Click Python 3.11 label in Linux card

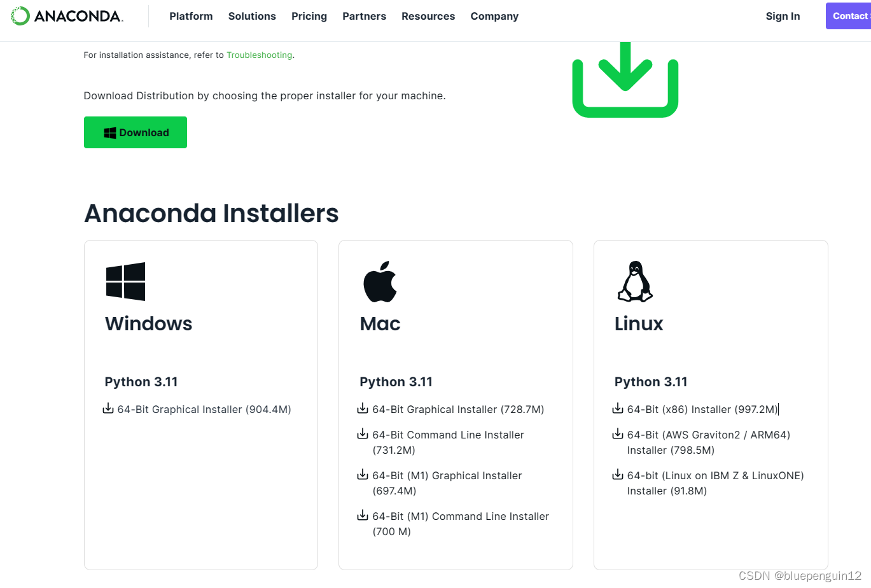(x=651, y=382)
